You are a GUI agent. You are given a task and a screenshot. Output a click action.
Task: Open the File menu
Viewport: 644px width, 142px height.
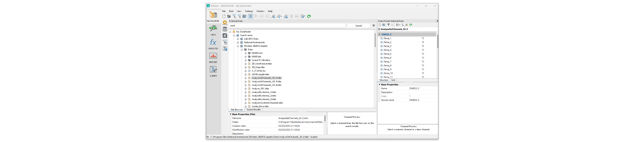coord(224,11)
